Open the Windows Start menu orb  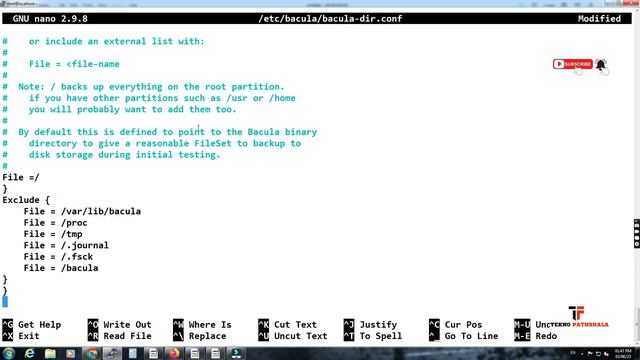click(x=9, y=353)
